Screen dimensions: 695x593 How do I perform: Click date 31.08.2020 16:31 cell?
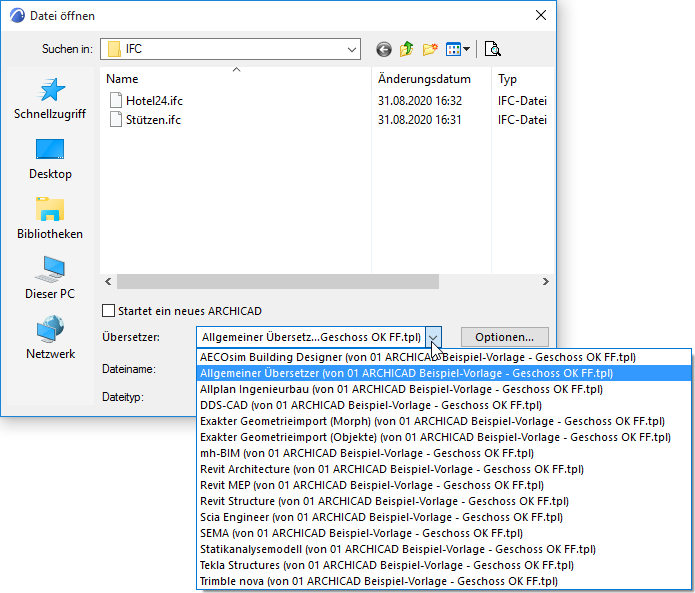coord(419,120)
